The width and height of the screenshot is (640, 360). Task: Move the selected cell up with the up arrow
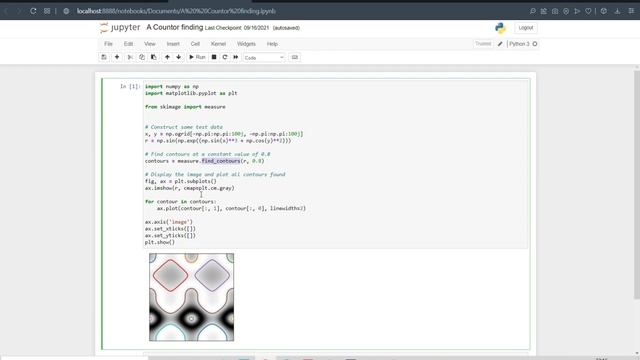point(167,57)
